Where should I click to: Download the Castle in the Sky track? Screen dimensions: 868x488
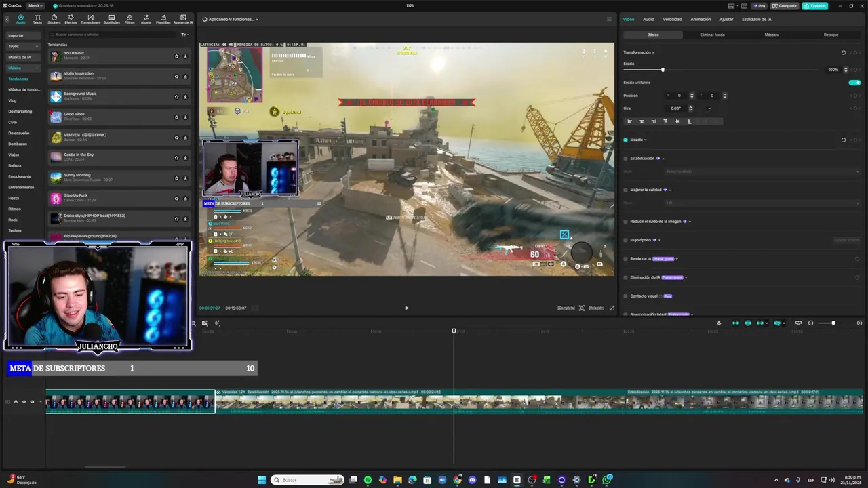185,158
